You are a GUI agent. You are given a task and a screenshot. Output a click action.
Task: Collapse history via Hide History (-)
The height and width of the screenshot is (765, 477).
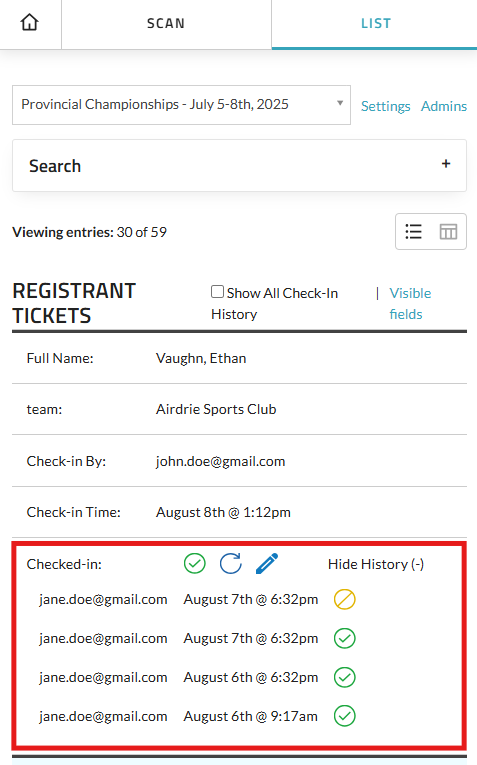point(376,564)
